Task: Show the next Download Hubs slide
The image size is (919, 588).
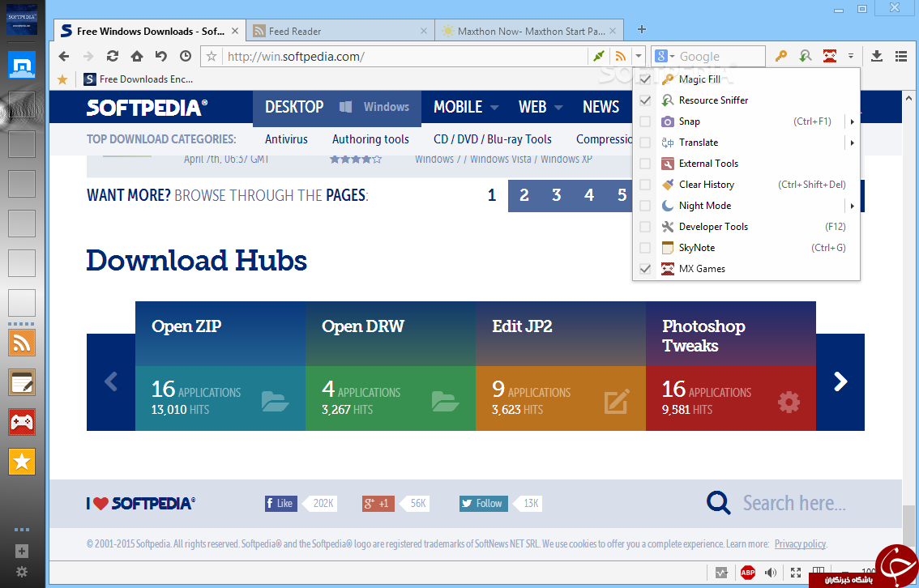Action: [x=840, y=381]
